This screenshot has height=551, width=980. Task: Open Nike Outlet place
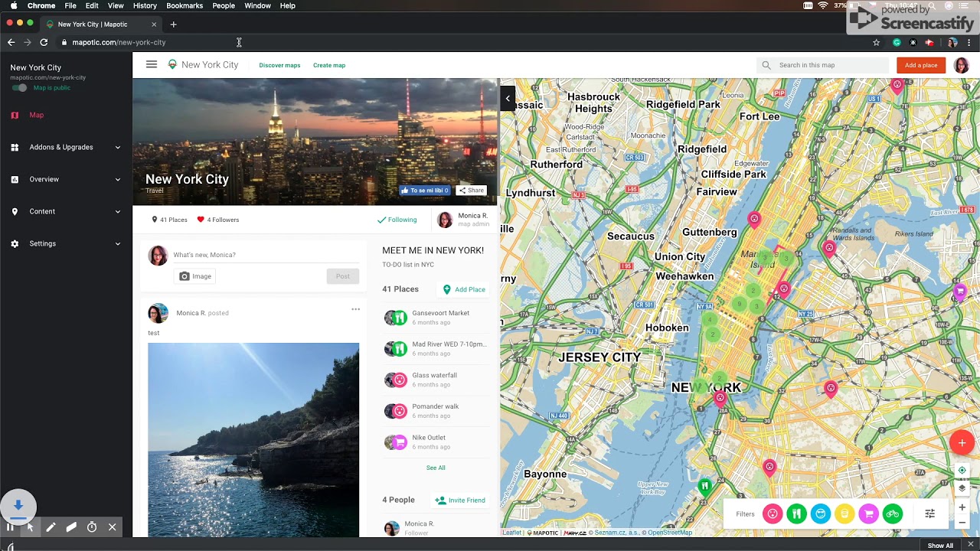[x=436, y=442]
